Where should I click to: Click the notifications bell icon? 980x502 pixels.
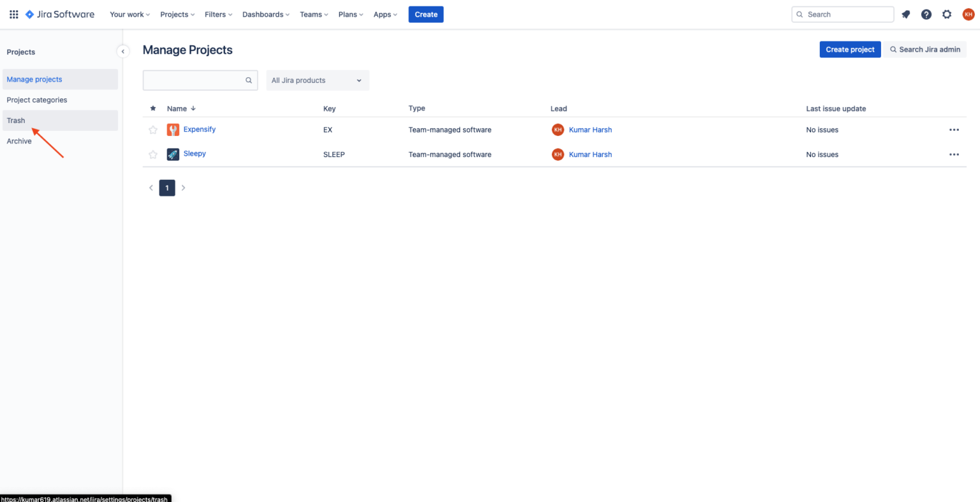[905, 14]
